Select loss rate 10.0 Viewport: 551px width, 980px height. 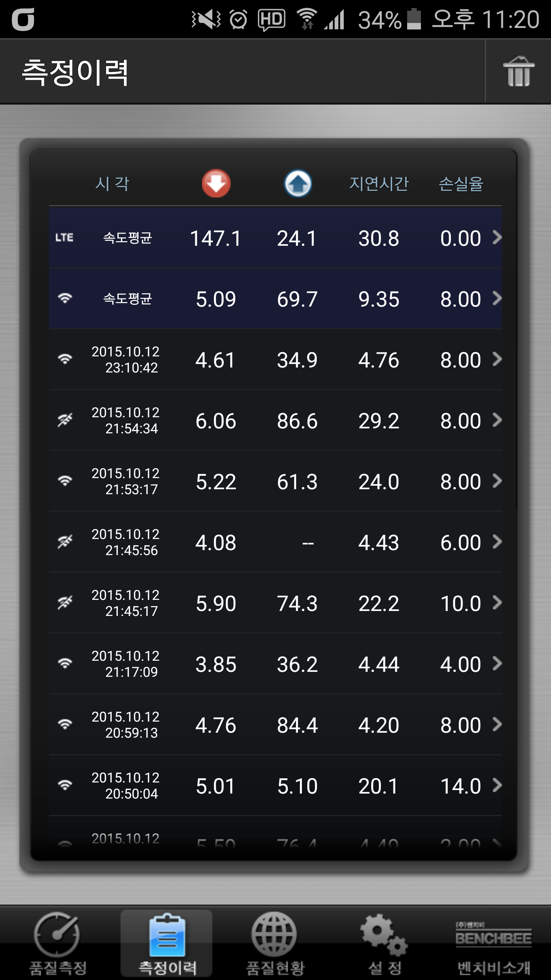click(461, 603)
